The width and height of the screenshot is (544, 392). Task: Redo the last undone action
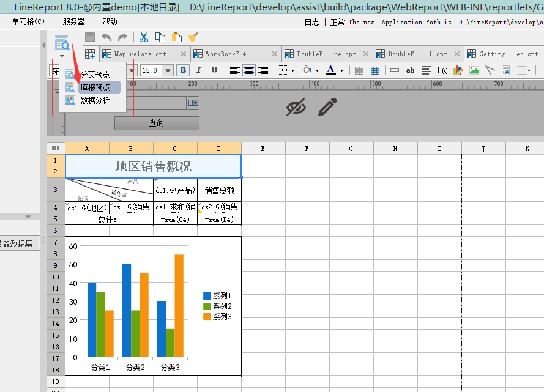tap(122, 37)
